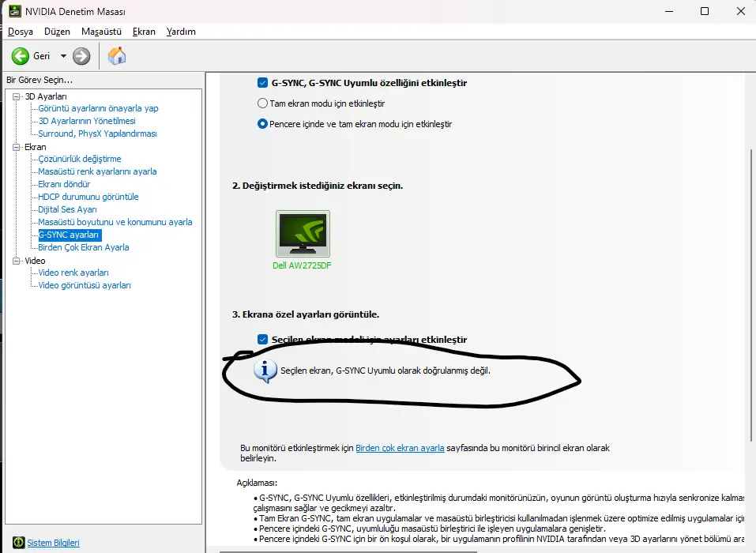Click the heading 2. Değiştirmek istediğiniz ekranı seçin
The width and height of the screenshot is (756, 553).
pos(318,186)
